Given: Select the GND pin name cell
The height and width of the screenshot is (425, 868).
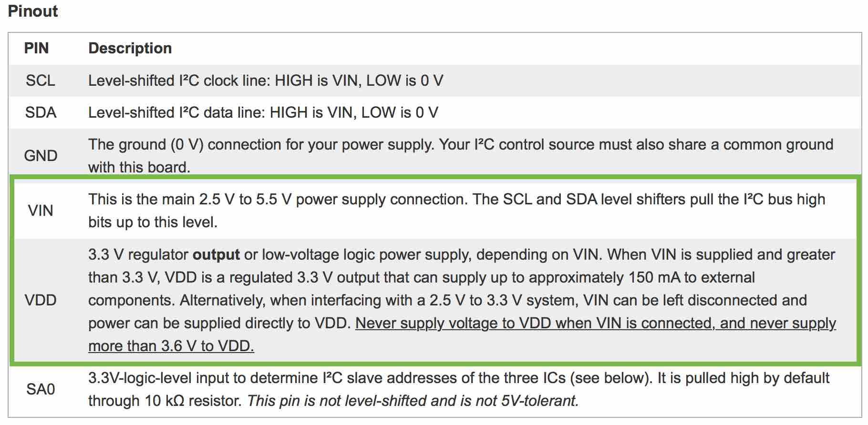Looking at the screenshot, I should click(41, 156).
